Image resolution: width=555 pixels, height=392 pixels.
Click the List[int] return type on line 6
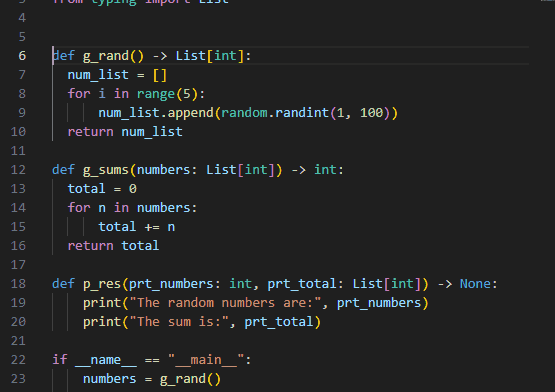pos(210,56)
